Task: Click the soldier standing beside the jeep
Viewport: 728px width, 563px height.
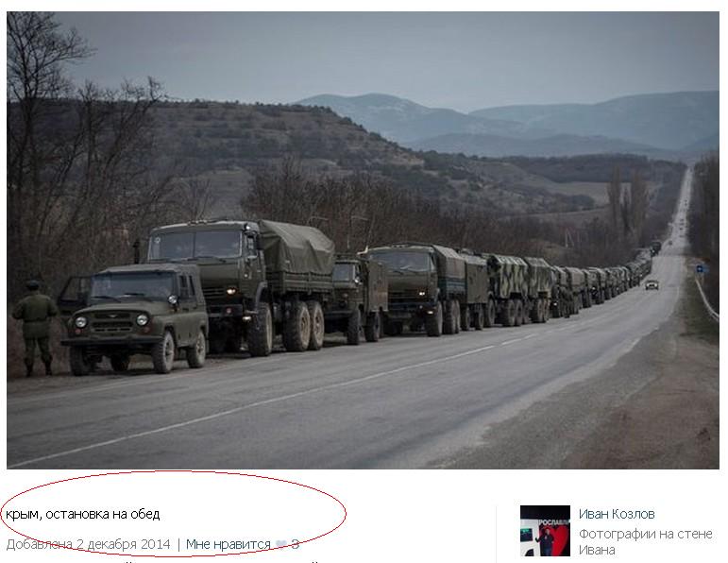Action: click(35, 327)
